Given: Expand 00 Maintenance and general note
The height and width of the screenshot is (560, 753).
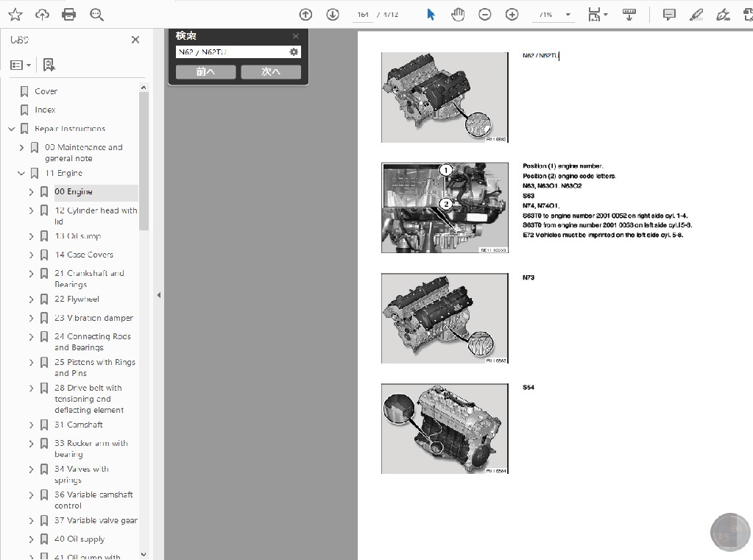Looking at the screenshot, I should (x=21, y=147).
